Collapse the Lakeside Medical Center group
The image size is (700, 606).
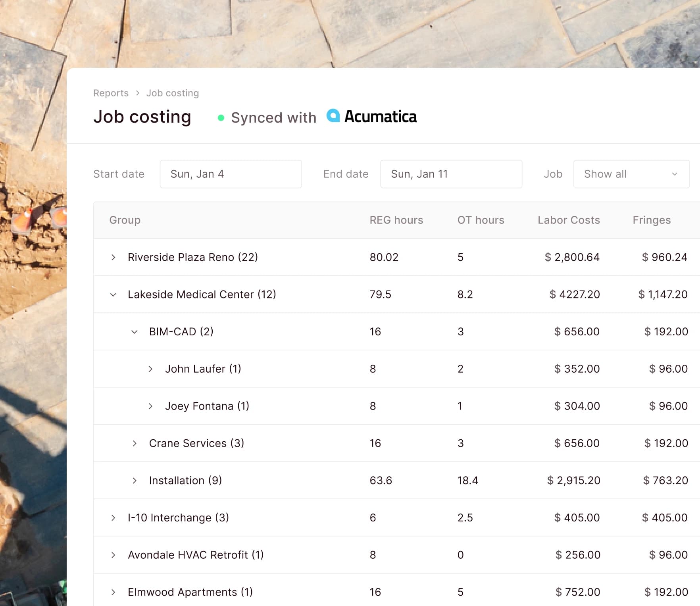pos(113,294)
